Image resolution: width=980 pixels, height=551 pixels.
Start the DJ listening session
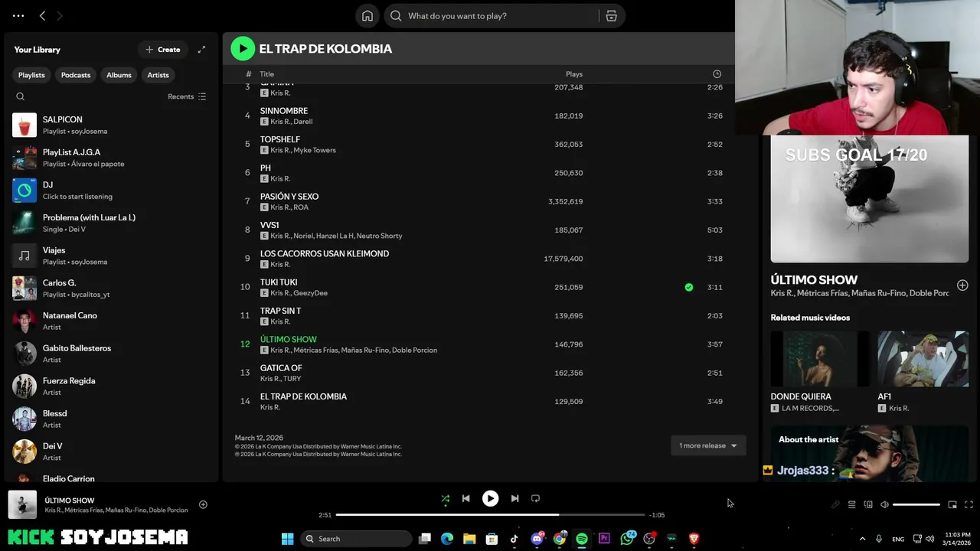point(111,191)
